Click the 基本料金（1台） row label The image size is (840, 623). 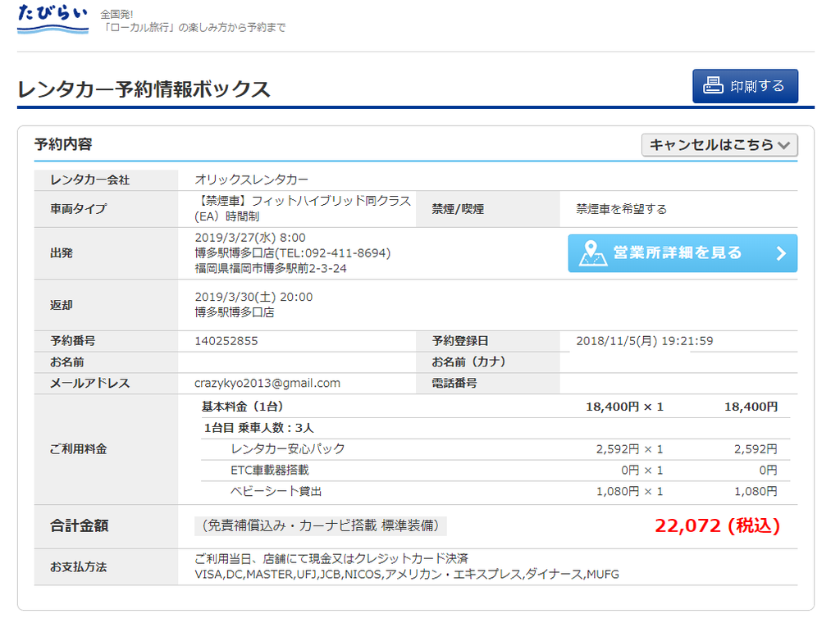tap(242, 407)
